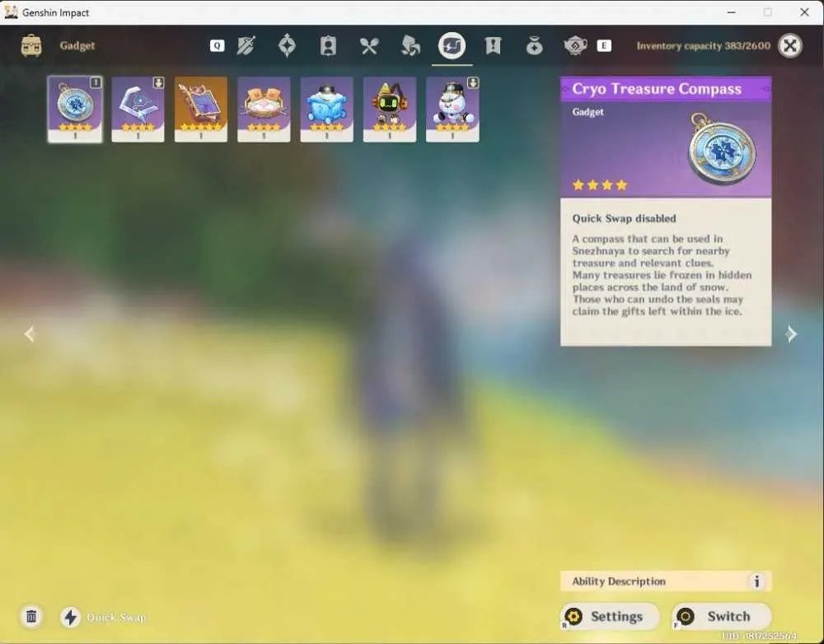Open the Furnishings teapot tab
This screenshot has width=824, height=644.
575,45
